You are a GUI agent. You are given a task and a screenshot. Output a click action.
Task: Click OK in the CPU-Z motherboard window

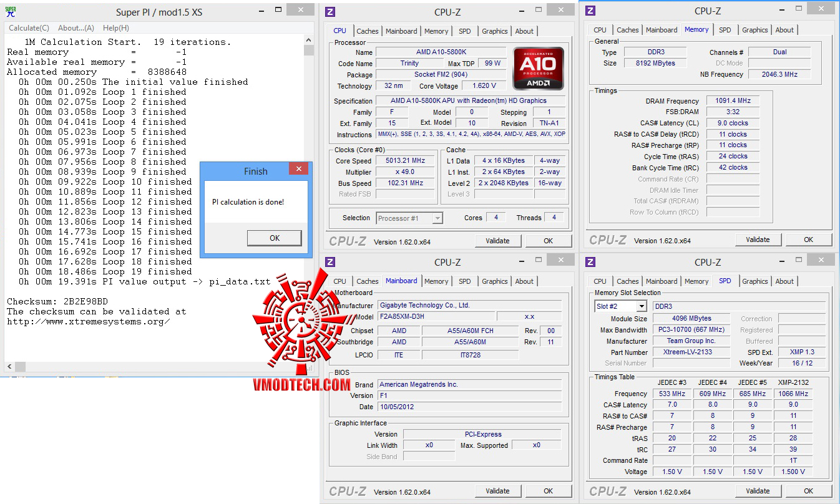[548, 491]
